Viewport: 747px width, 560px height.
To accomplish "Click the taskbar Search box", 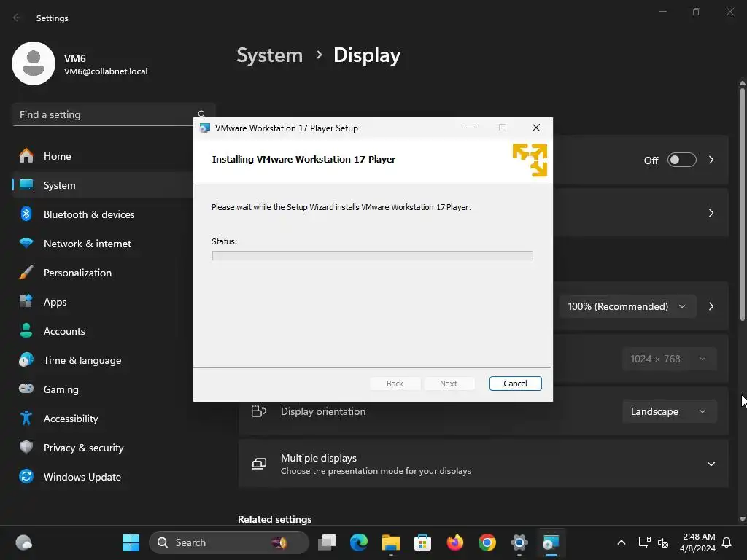I will [x=228, y=542].
